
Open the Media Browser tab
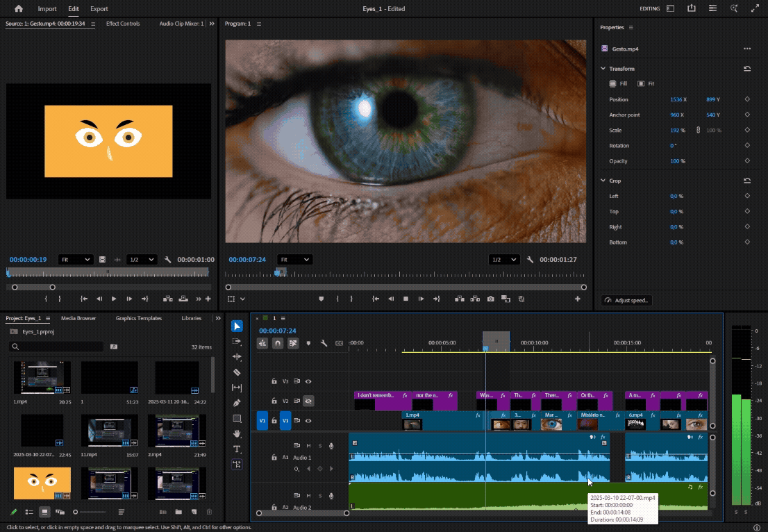[78, 318]
